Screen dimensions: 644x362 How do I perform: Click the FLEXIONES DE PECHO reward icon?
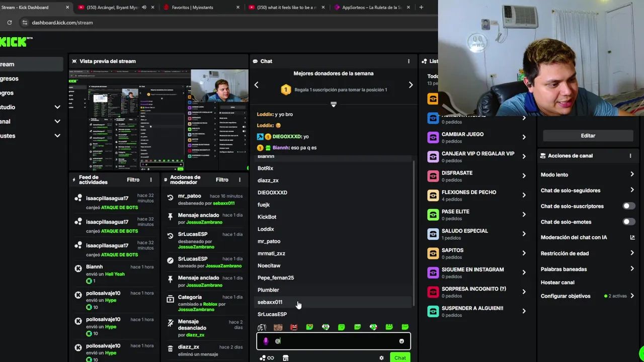click(433, 195)
